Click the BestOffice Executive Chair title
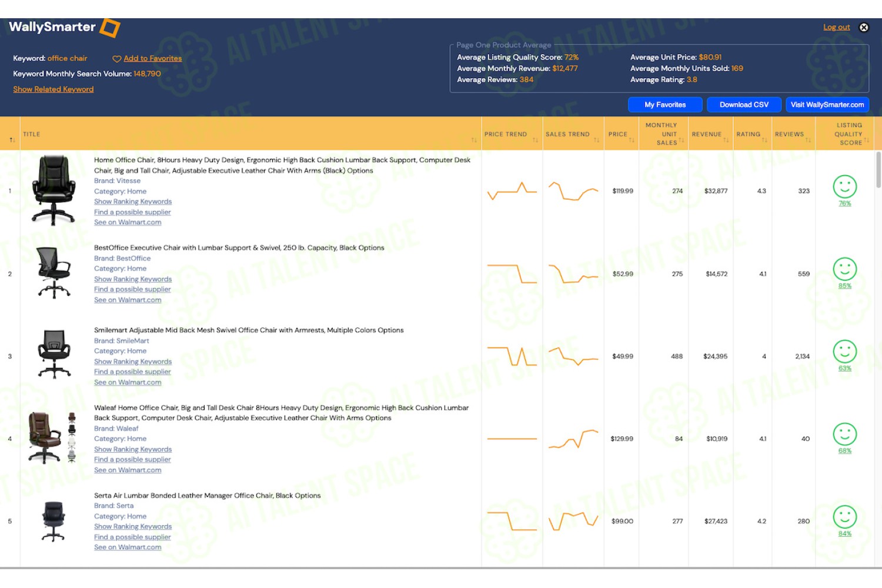 pos(239,248)
